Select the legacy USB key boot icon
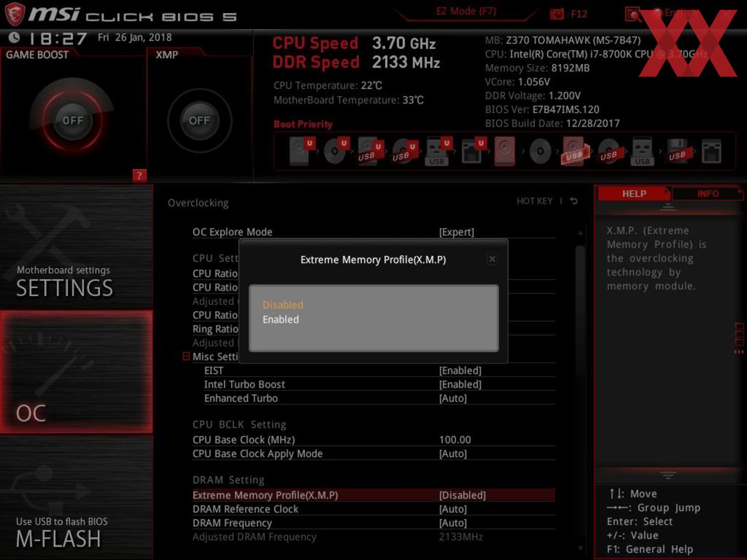 [x=642, y=152]
